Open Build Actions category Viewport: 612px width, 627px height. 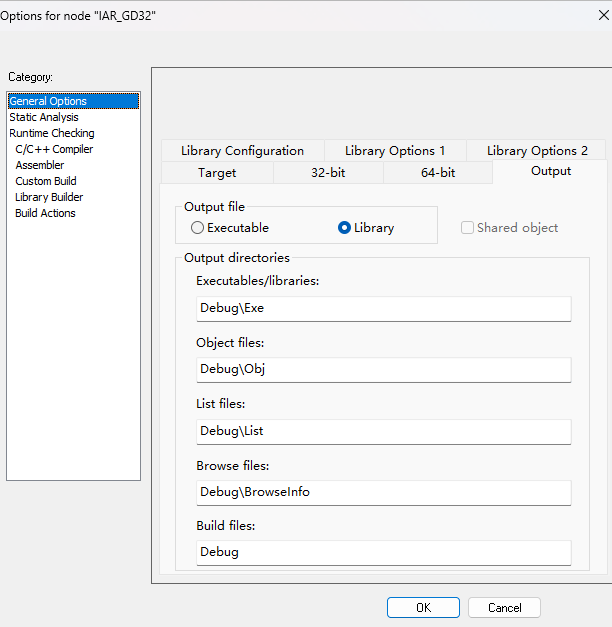tap(45, 213)
